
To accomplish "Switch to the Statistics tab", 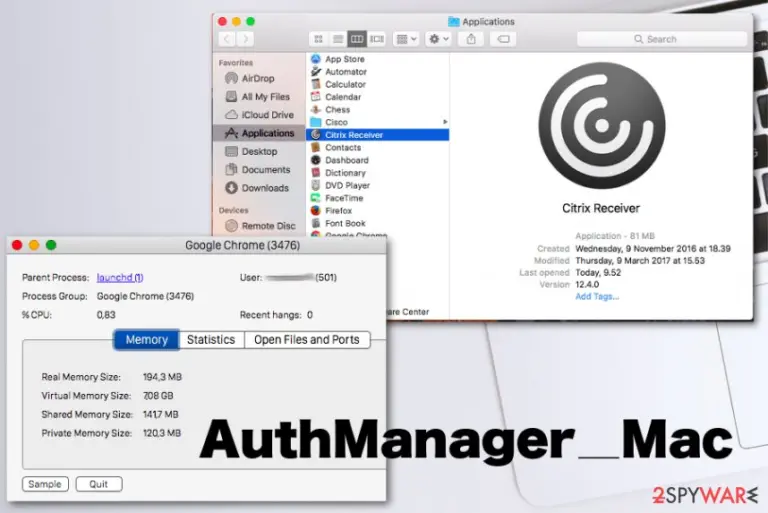I will click(211, 340).
